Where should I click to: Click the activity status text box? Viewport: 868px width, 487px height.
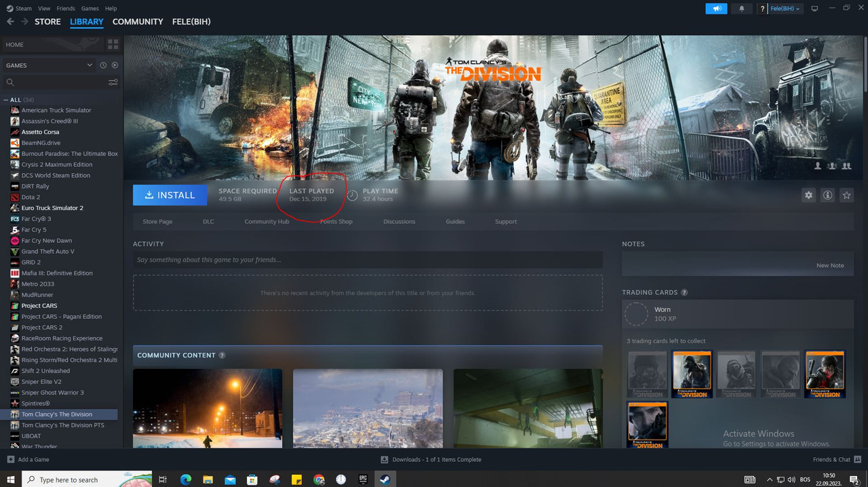tap(368, 260)
